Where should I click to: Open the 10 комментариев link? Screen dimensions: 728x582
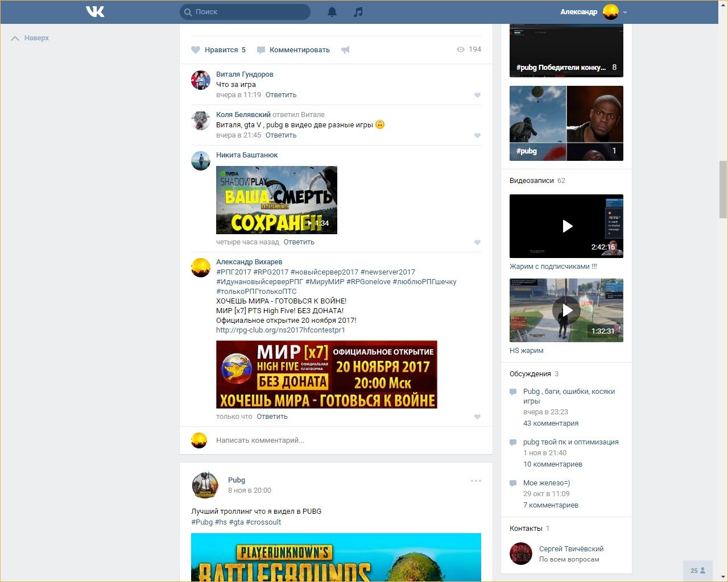click(x=553, y=464)
